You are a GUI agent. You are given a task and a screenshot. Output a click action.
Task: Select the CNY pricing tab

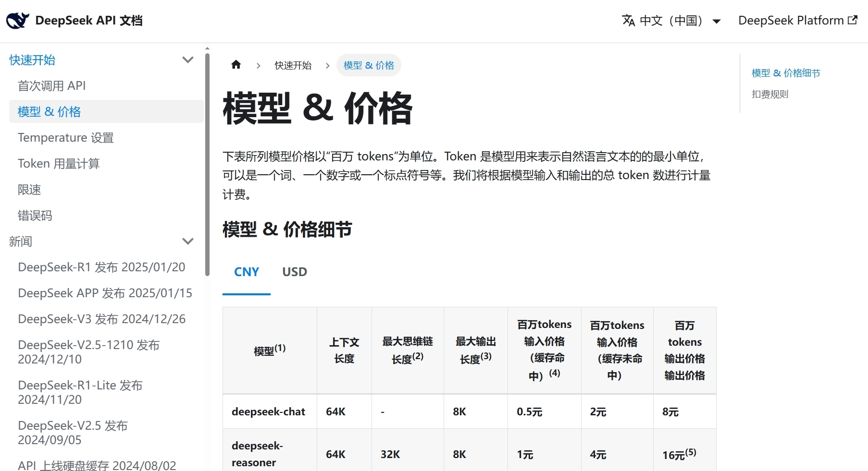tap(246, 272)
